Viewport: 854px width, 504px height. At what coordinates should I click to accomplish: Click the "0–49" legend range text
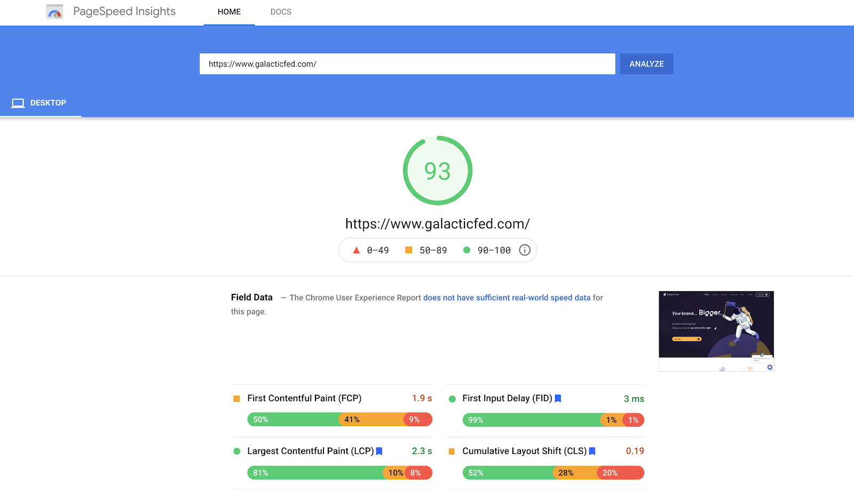coord(378,250)
